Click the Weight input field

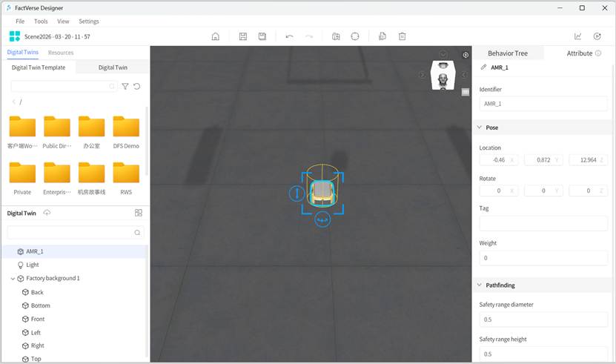point(543,258)
